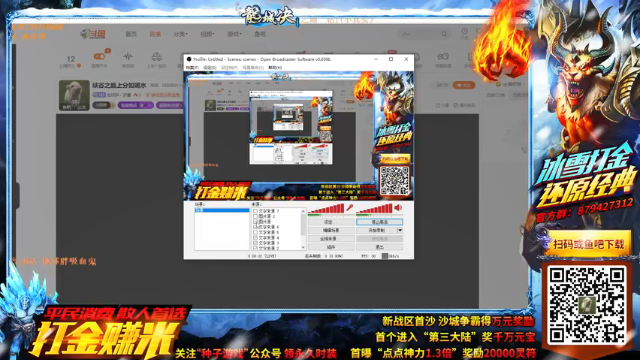Screen dimensions: 640x360
Task: Click the OBS stream preview area
Action: pos(298,136)
